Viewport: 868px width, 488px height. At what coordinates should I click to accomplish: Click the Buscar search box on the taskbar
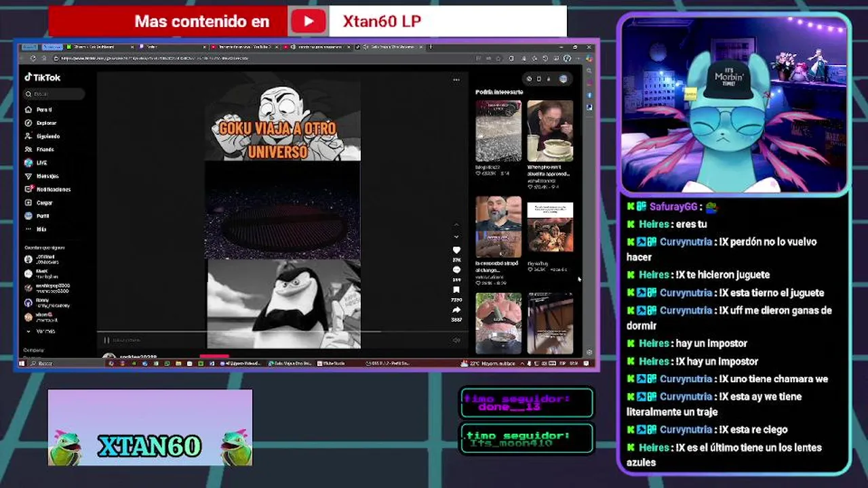(64, 363)
